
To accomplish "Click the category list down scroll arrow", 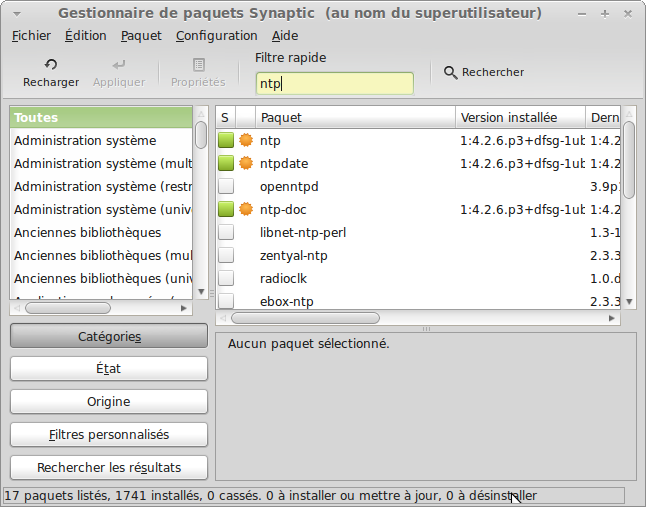I will pos(201,292).
